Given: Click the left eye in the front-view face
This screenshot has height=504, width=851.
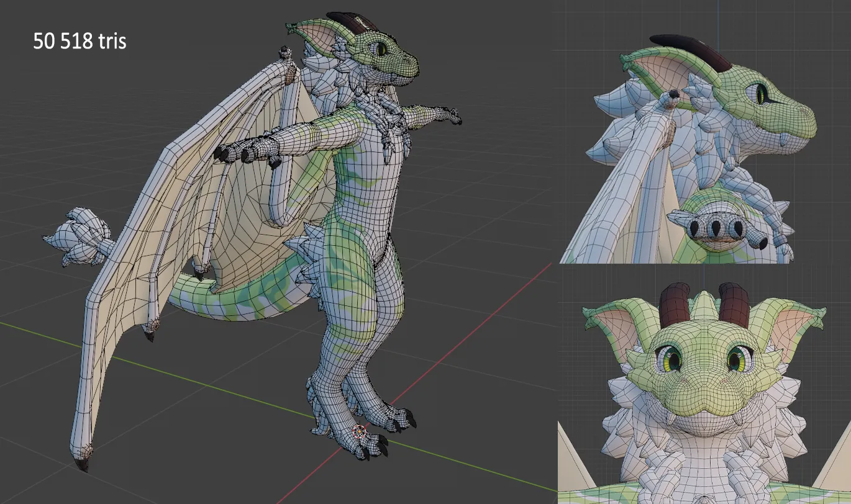Looking at the screenshot, I should pyautogui.click(x=670, y=359).
